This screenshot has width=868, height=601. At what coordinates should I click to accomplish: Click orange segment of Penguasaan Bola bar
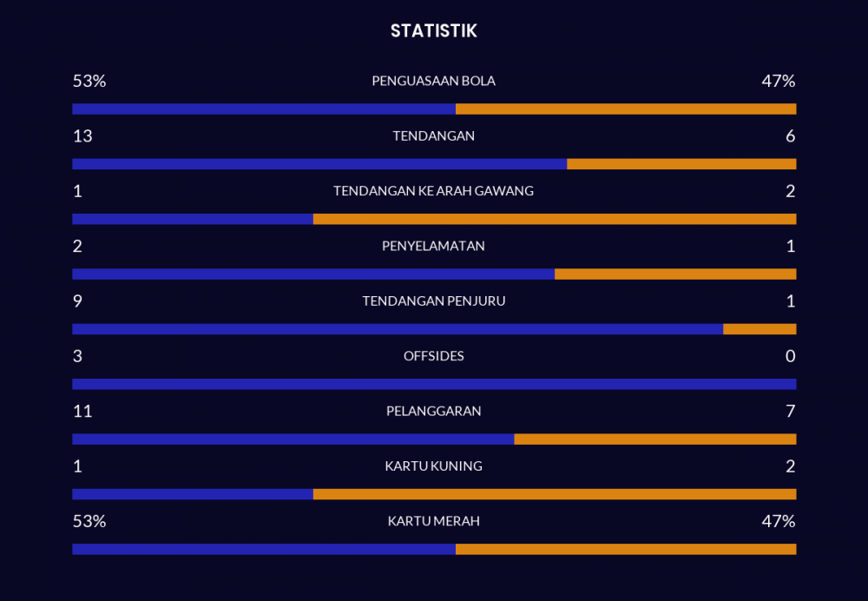click(626, 109)
